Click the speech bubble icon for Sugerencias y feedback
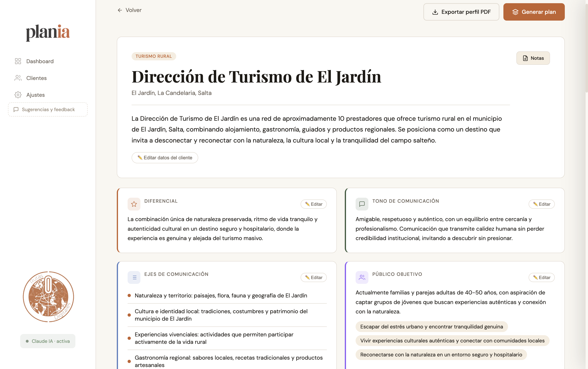 coord(16,110)
